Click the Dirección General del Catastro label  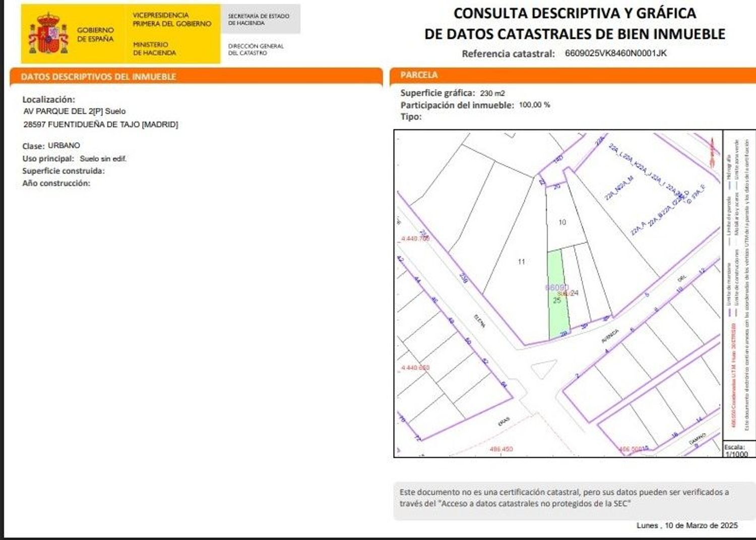(256, 49)
